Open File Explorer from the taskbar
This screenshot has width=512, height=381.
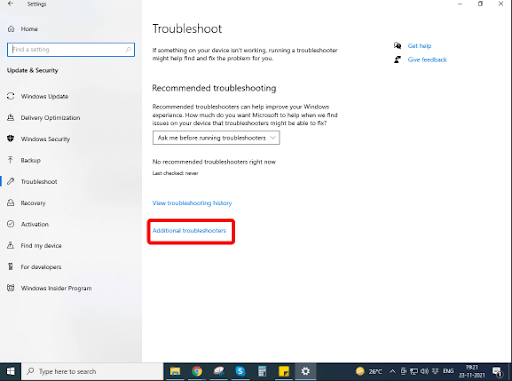click(x=175, y=371)
